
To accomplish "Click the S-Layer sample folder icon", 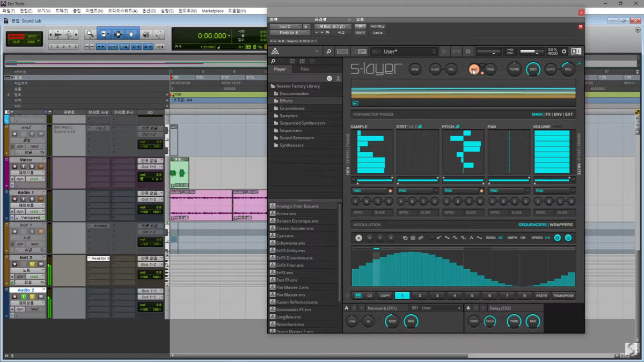I will (x=355, y=103).
